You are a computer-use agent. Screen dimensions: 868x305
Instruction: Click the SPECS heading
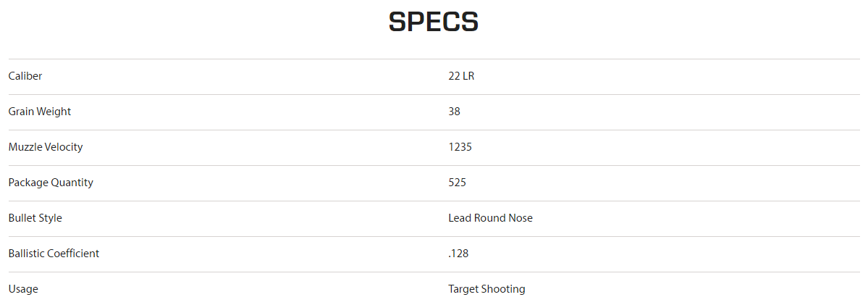434,22
